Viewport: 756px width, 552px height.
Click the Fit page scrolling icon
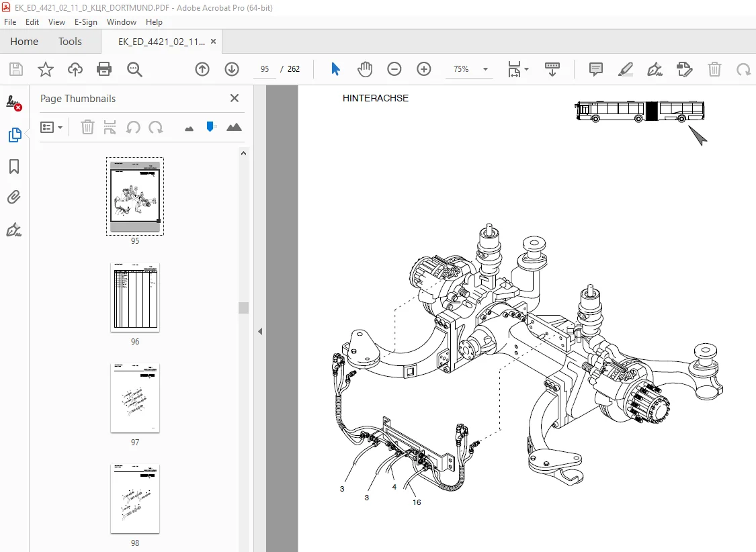click(515, 69)
